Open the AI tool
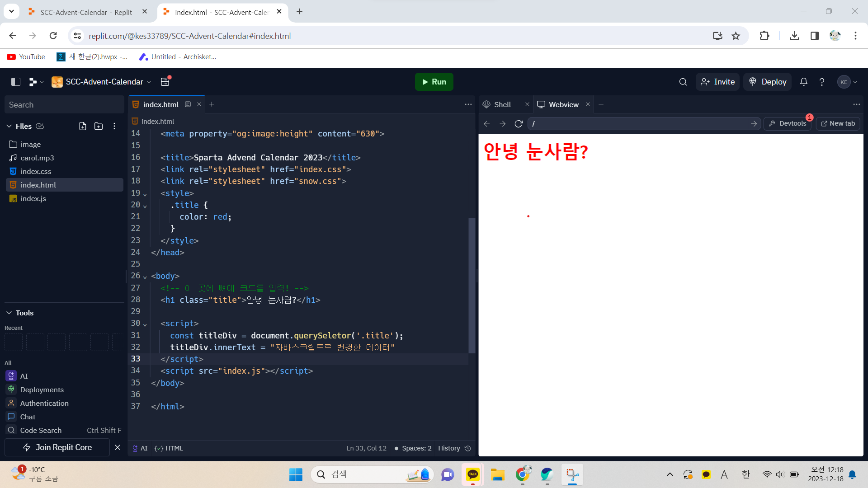Screen dimensions: 868x488 point(64,376)
